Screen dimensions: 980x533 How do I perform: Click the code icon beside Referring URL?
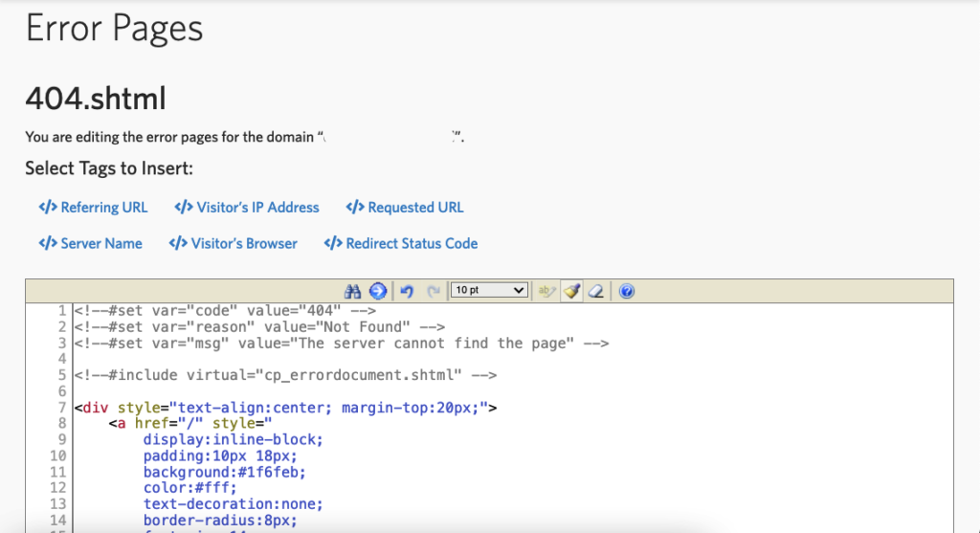pyautogui.click(x=48, y=208)
